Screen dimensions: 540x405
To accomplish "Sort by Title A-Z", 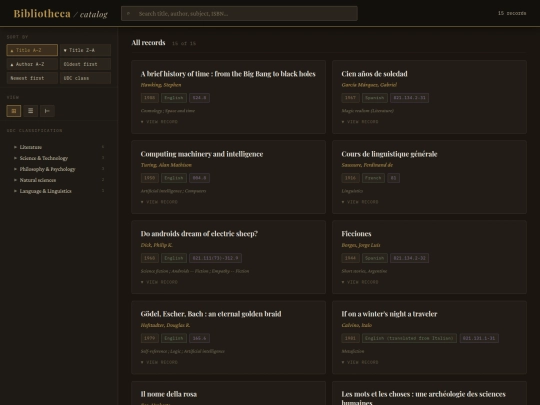I will point(32,50).
